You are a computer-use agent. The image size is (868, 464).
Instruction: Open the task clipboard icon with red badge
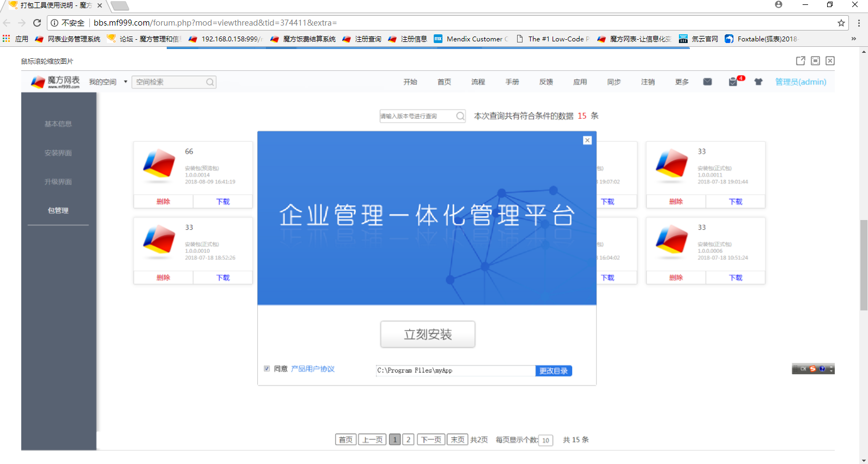click(733, 82)
